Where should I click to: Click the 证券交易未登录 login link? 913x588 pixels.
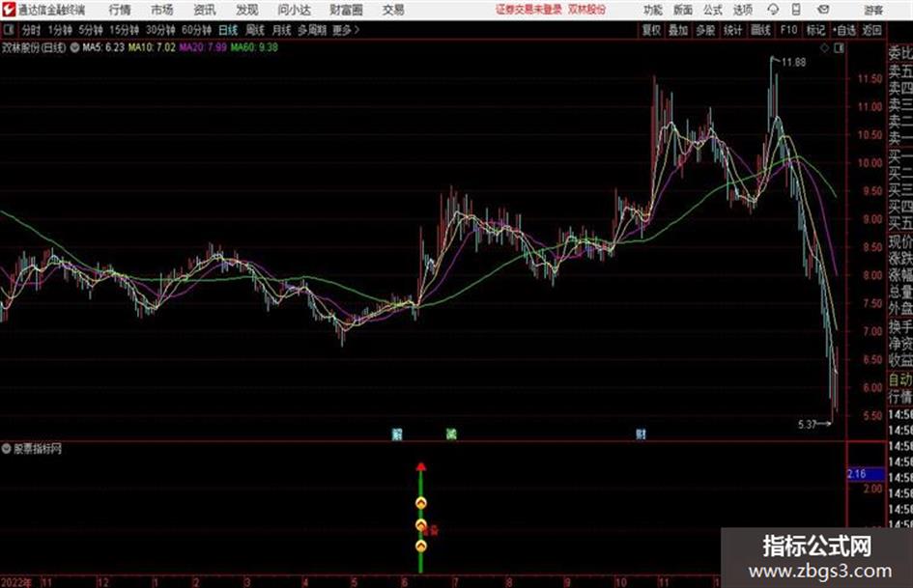[x=528, y=10]
